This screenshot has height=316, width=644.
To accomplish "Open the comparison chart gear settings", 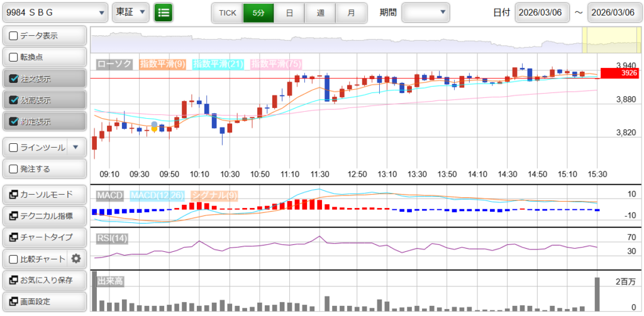I will [x=76, y=258].
